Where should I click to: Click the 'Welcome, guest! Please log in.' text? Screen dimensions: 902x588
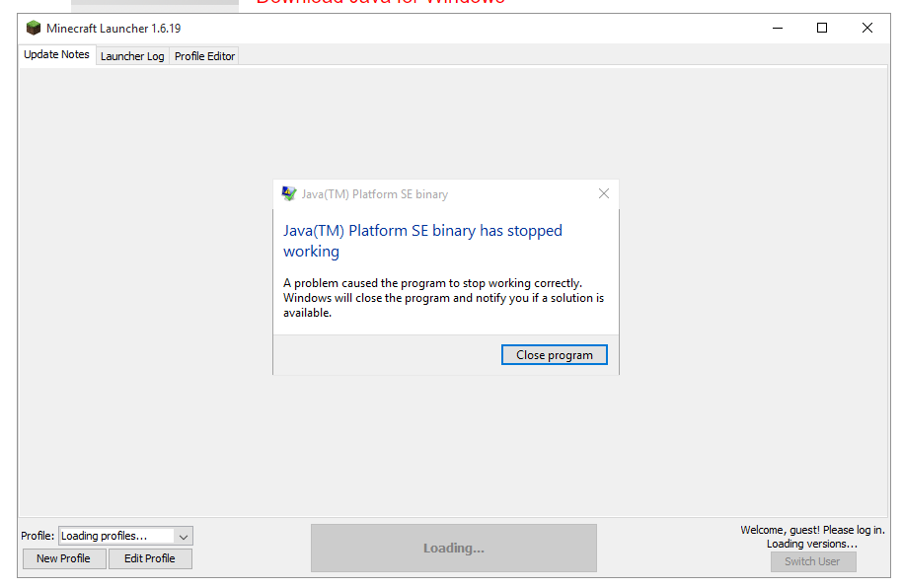click(812, 530)
